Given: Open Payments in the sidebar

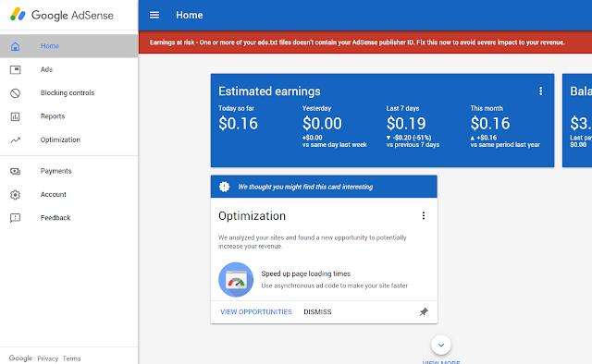Looking at the screenshot, I should pos(69,171).
